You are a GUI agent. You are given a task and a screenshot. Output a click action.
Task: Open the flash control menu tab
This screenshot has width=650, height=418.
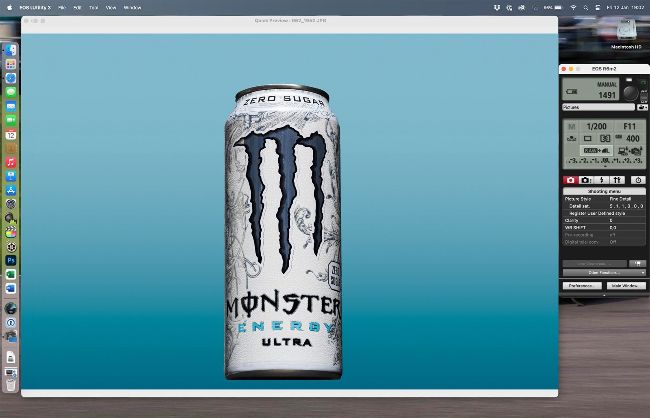point(601,180)
